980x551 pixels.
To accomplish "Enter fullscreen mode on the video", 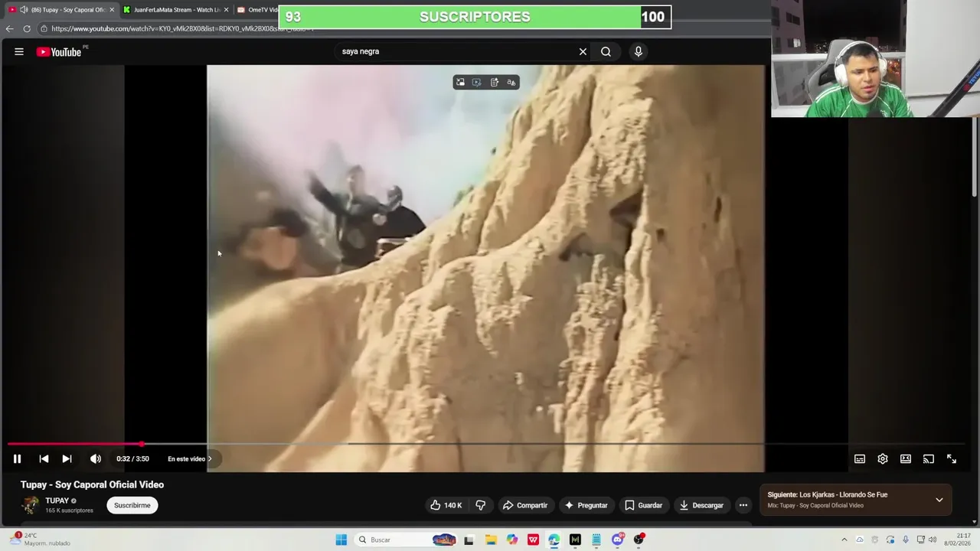I will tap(952, 458).
